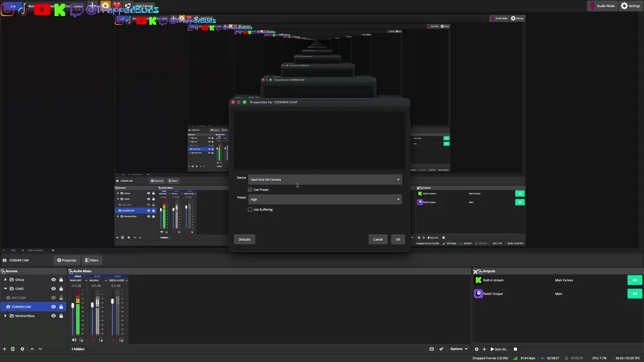Lock the FACE CAM source
This screenshot has width=644, height=362.
61,298
